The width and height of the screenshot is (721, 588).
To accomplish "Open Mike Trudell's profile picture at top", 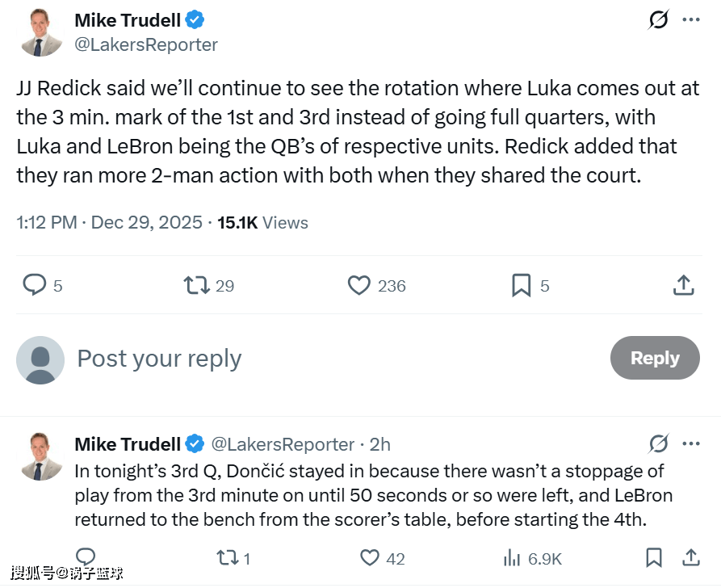I will (40, 33).
